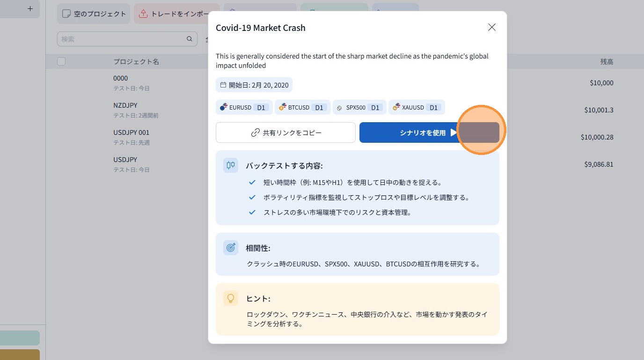Sort by balance column header
The width and height of the screenshot is (644, 360).
607,61
